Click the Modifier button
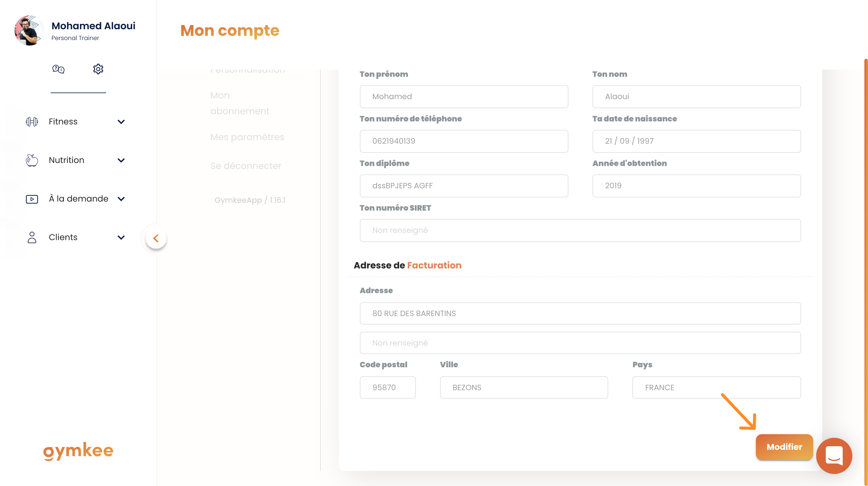The width and height of the screenshot is (868, 486). 784,447
